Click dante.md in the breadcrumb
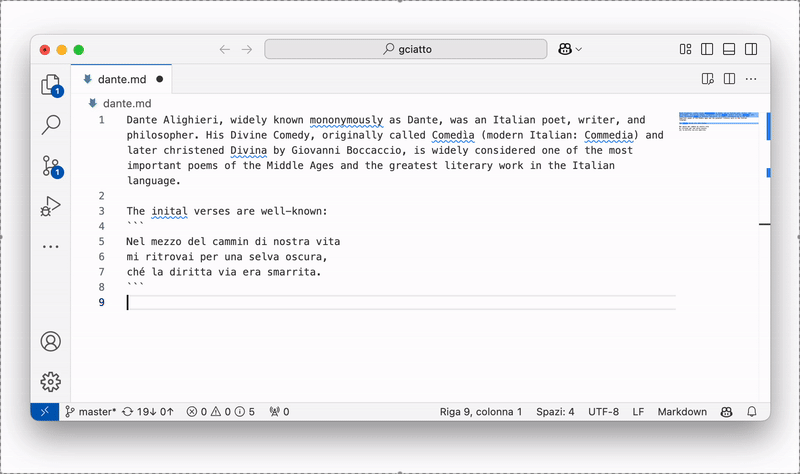Screen dimensions: 800x474 (127, 104)
